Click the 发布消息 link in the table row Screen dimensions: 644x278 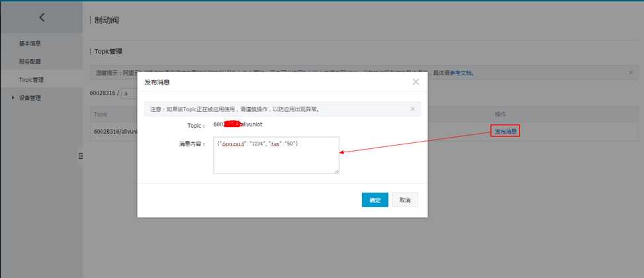click(505, 132)
